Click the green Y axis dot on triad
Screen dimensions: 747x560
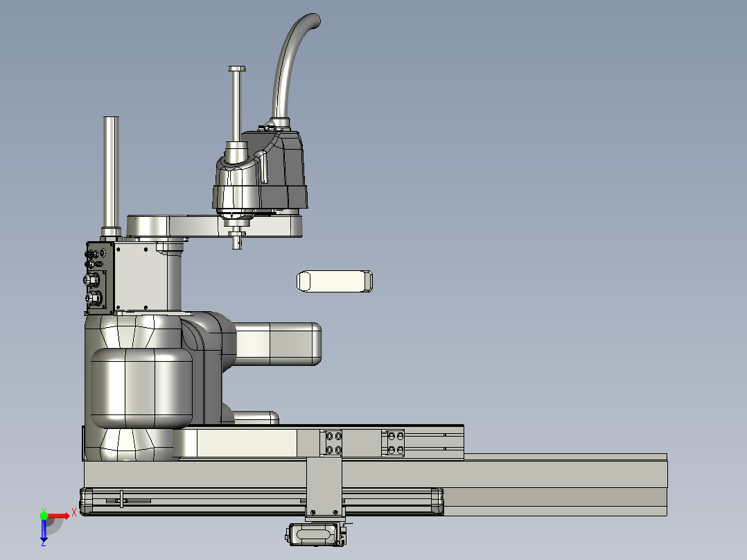coord(44,516)
